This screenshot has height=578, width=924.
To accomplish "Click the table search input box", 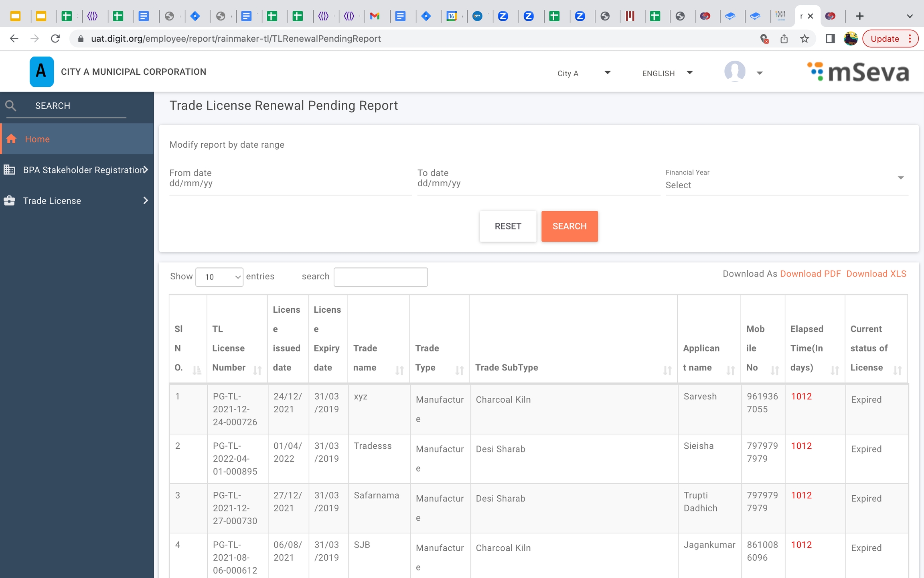I will 381,277.
